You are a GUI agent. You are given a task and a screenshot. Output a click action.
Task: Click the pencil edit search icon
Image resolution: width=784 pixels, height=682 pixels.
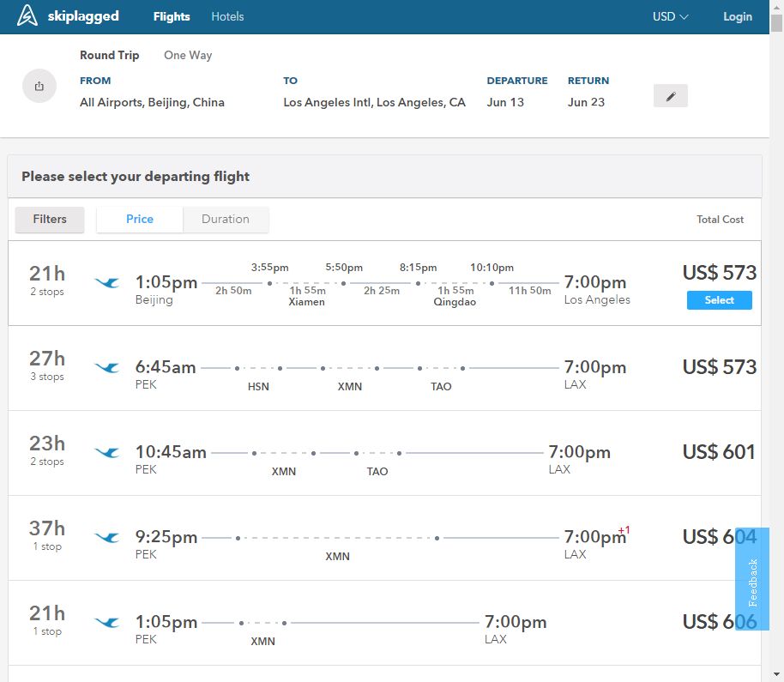670,96
